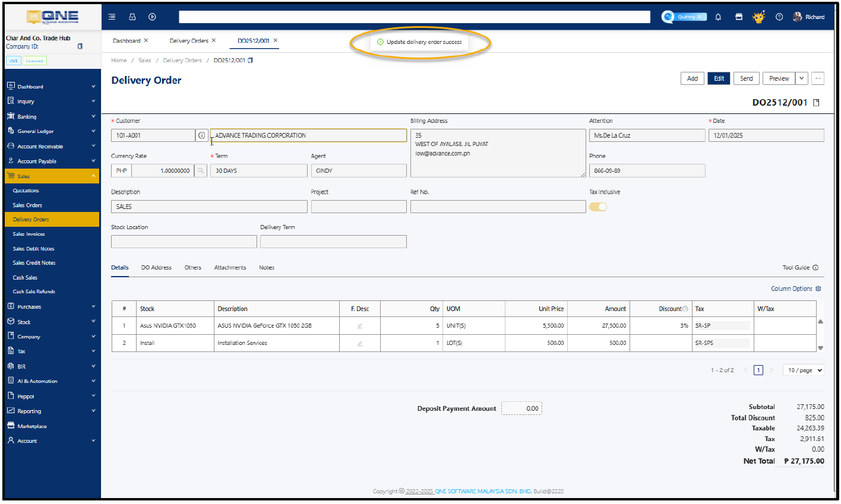The height and width of the screenshot is (504, 841).
Task: Close the Delivery Orders tab
Action: click(214, 40)
